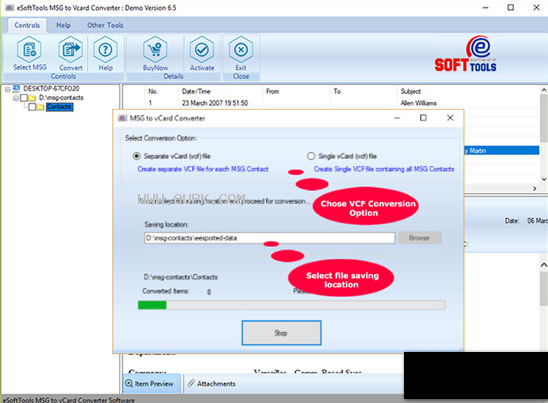The width and height of the screenshot is (548, 403).
Task: Select the Attachments paperclip icon
Action: pyautogui.click(x=191, y=383)
